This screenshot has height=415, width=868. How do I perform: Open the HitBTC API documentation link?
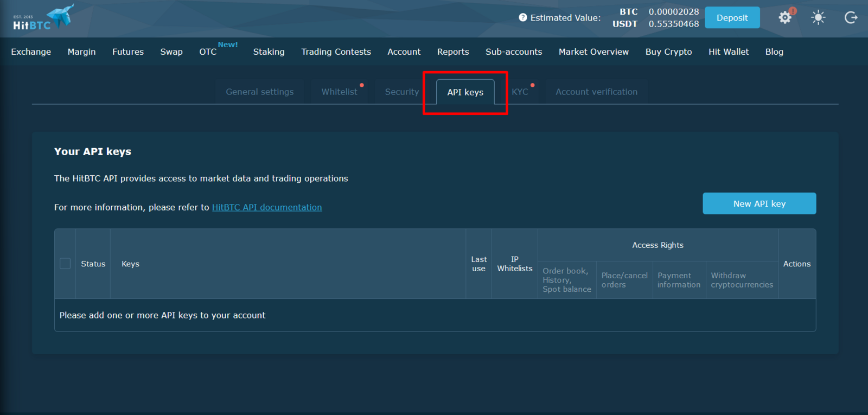(267, 207)
